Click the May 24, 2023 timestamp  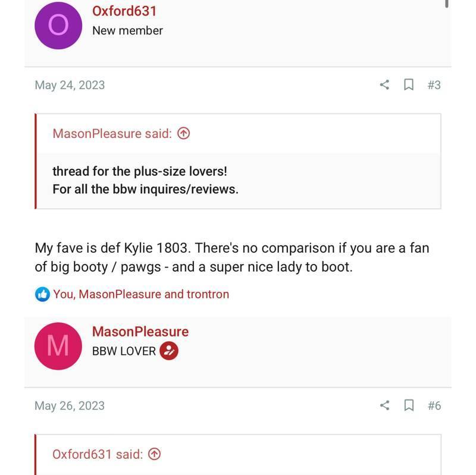tap(70, 85)
